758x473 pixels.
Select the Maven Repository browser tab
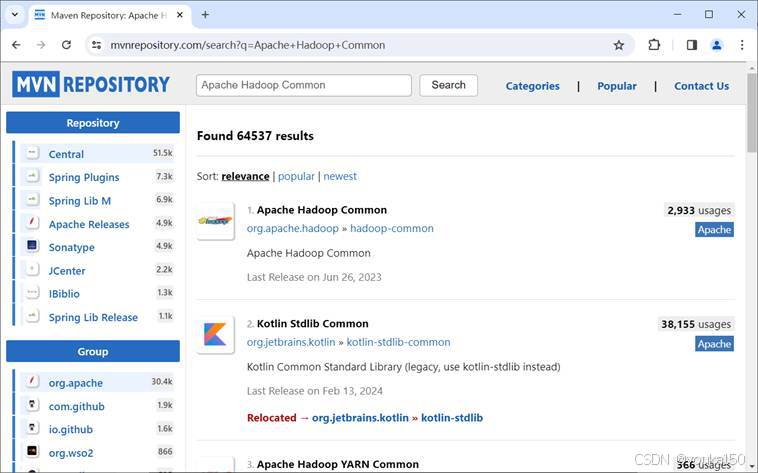109,15
